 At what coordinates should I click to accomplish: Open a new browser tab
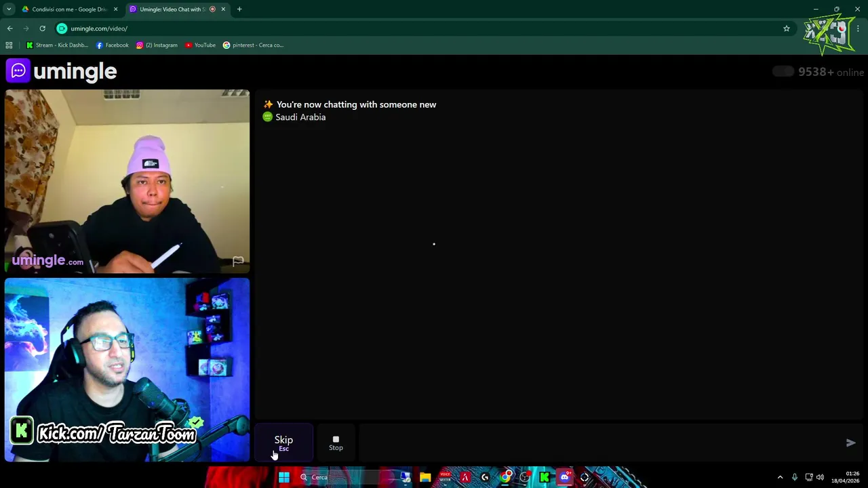239,9
